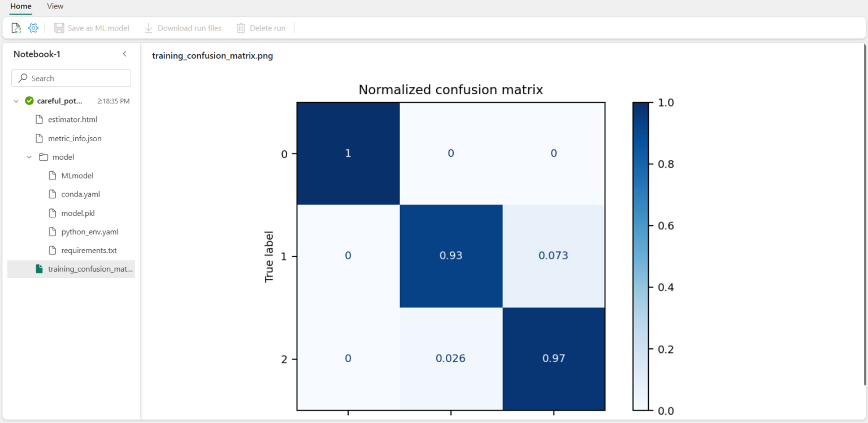Collapse the model folder in the tree
The width and height of the screenshot is (868, 423).
(29, 156)
